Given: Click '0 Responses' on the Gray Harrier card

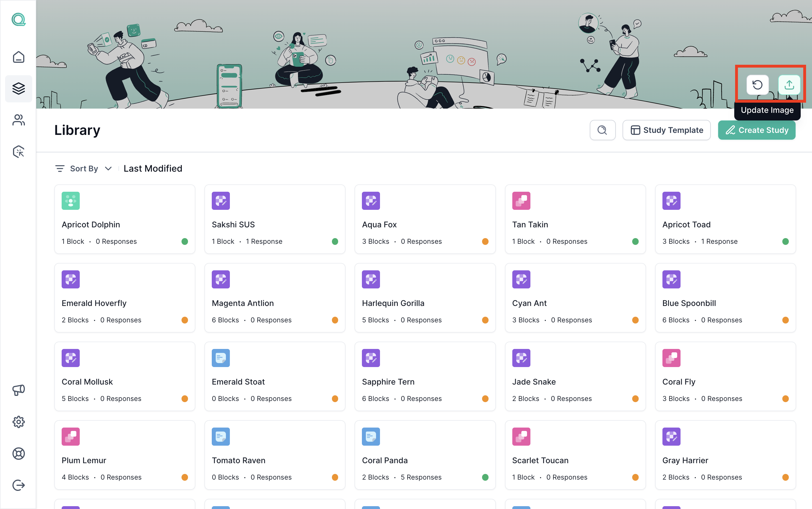Looking at the screenshot, I should pos(722,477).
